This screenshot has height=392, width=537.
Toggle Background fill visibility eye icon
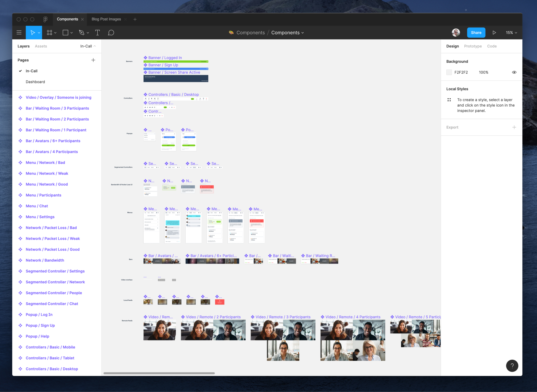coord(514,72)
